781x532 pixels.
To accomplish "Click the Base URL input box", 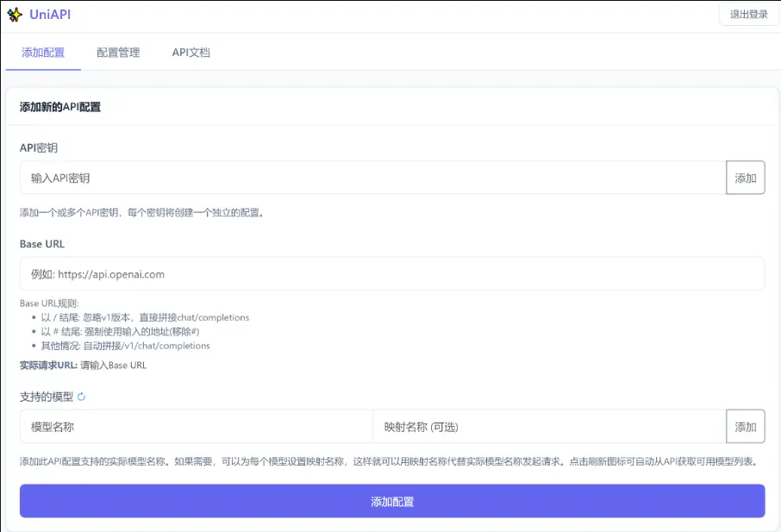I will tap(392, 274).
